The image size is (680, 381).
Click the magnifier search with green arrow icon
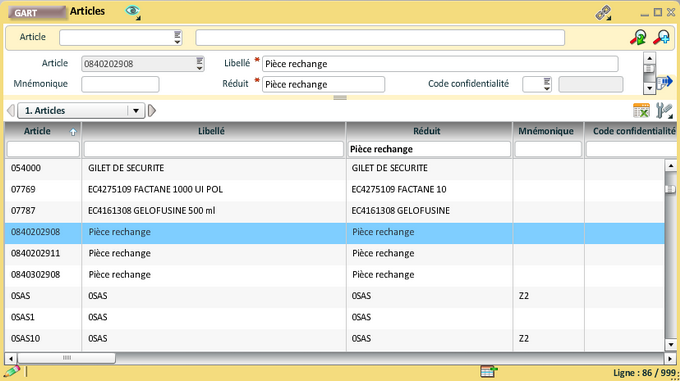(638, 37)
